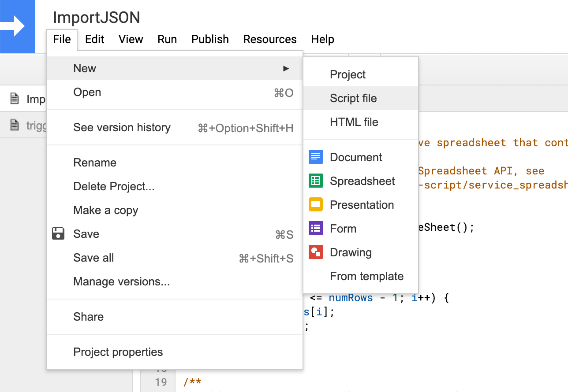The height and width of the screenshot is (392, 568).
Task: Choose From template option
Action: [x=366, y=276]
